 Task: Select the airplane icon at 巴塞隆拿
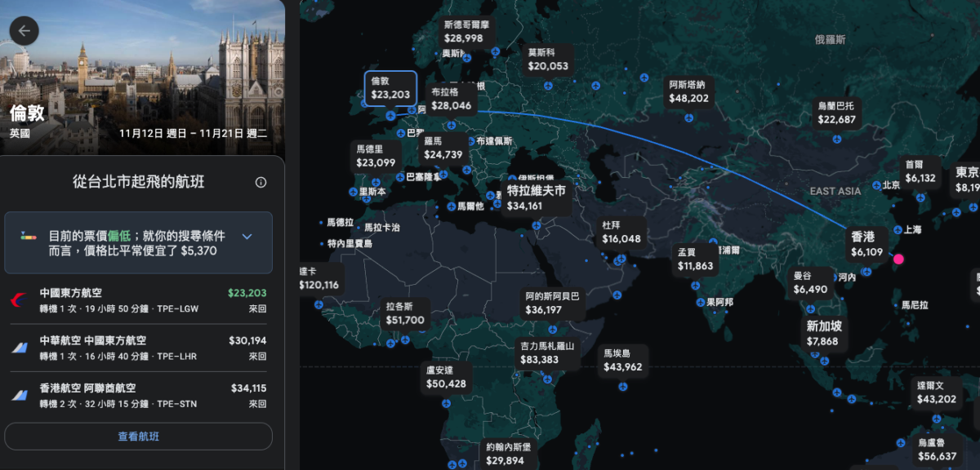399,176
